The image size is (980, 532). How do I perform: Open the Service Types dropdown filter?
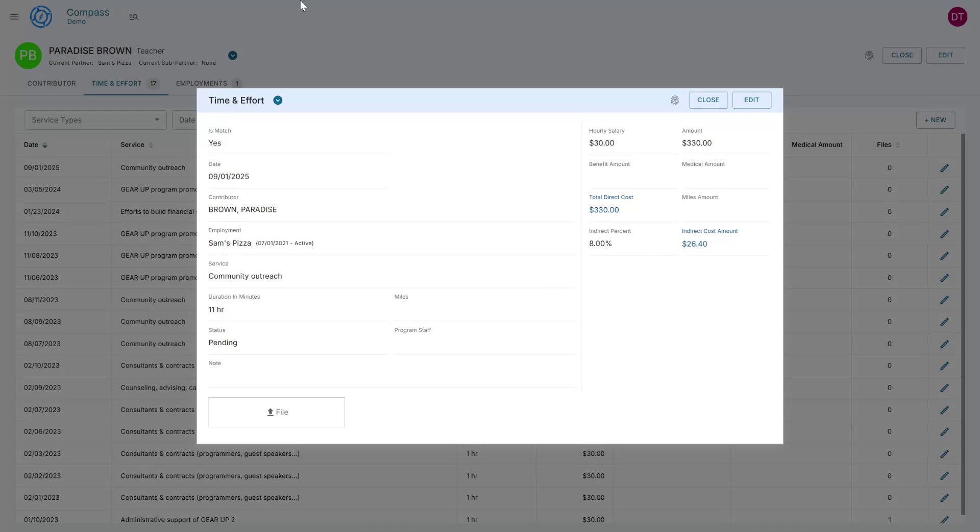click(95, 120)
